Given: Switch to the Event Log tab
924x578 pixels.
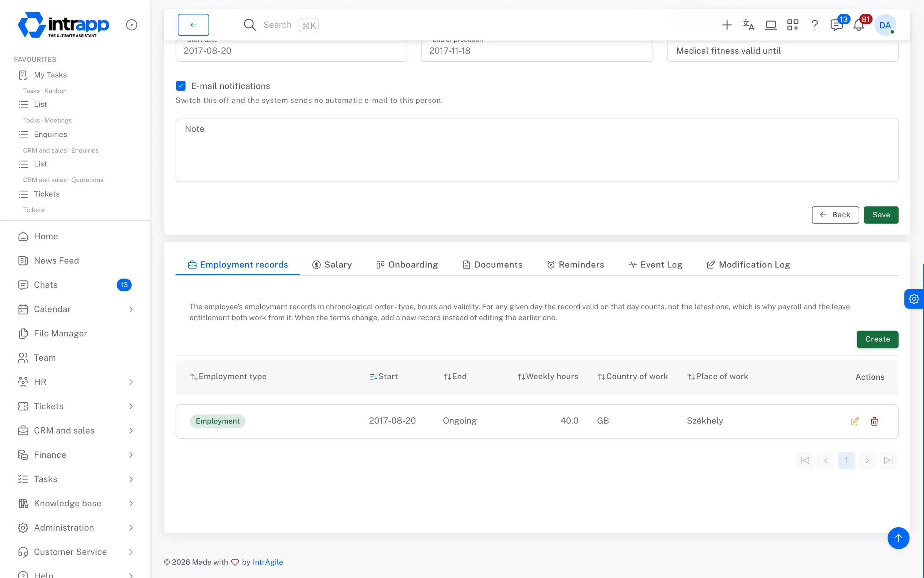Looking at the screenshot, I should [655, 265].
